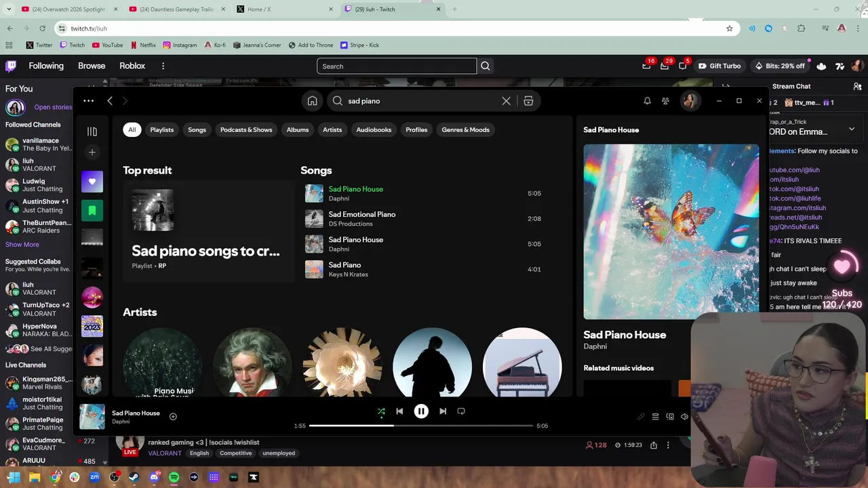Open Spotify profile avatar menu

pos(690,101)
